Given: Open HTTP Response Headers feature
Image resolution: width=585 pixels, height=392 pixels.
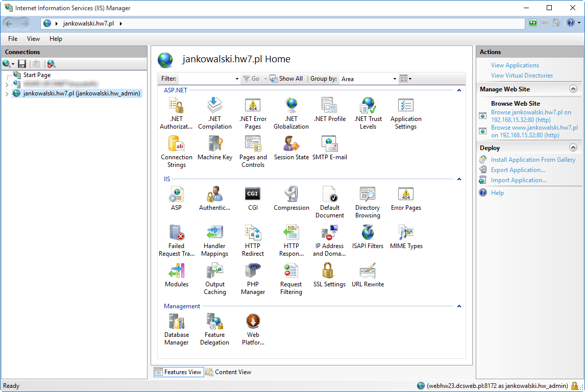Looking at the screenshot, I should (291, 240).
